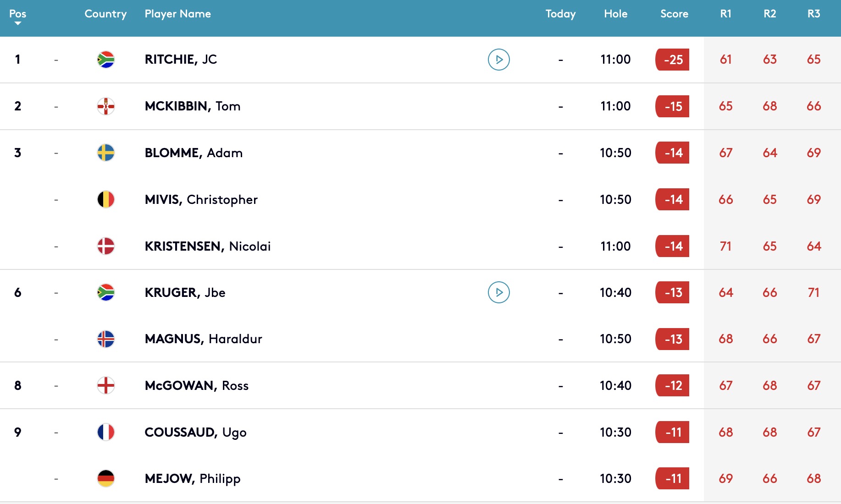Open MCKIBBIN, Tom player row
This screenshot has width=841, height=504.
tap(420, 106)
